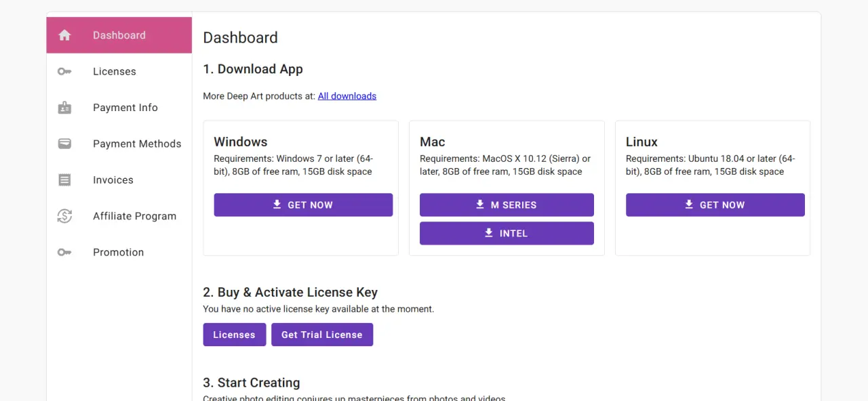Click the 'no active license key' message
868x401 pixels.
(x=319, y=309)
